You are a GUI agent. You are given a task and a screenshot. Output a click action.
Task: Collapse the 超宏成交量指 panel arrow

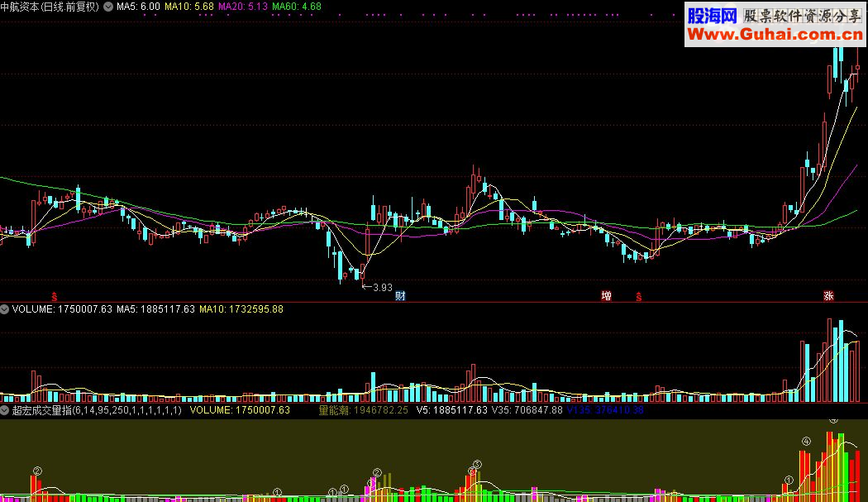[4, 410]
